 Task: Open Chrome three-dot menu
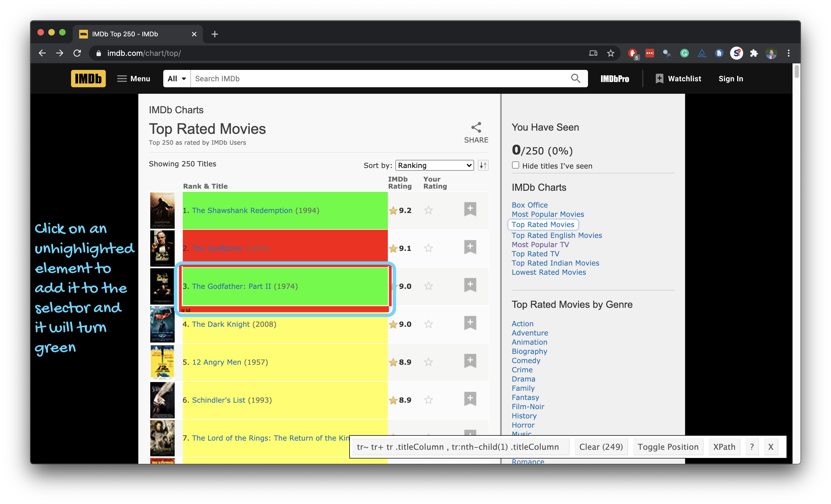tap(788, 53)
